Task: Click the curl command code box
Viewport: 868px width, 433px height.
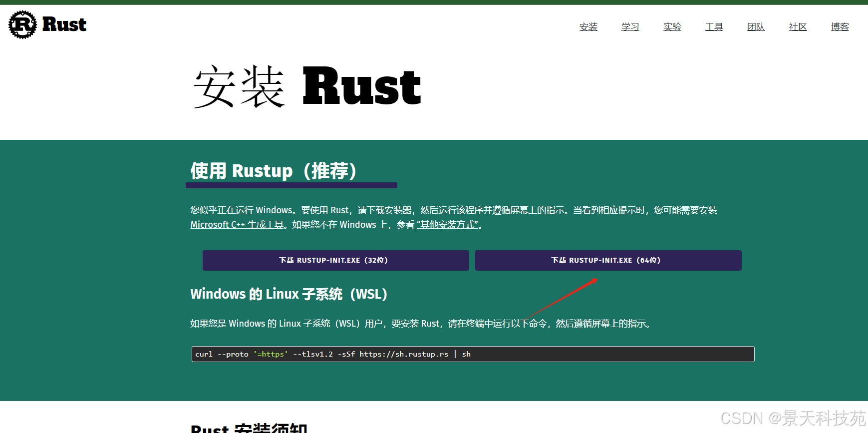Action: click(x=473, y=354)
